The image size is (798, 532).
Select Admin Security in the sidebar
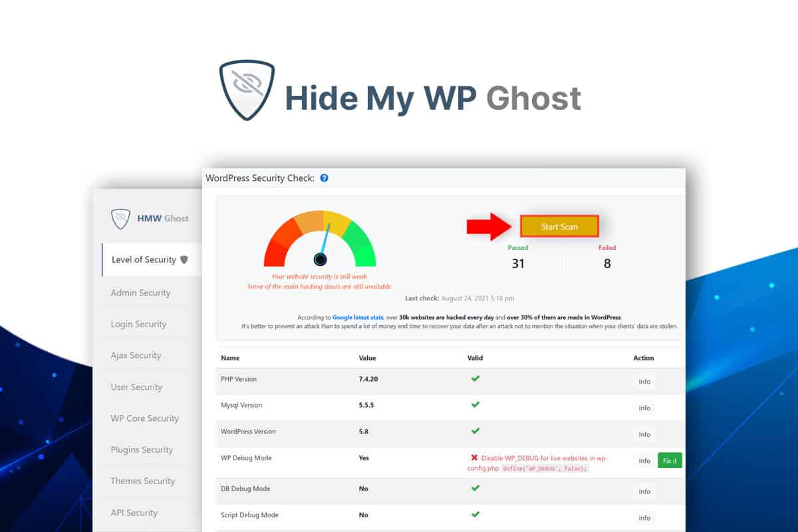tap(138, 293)
